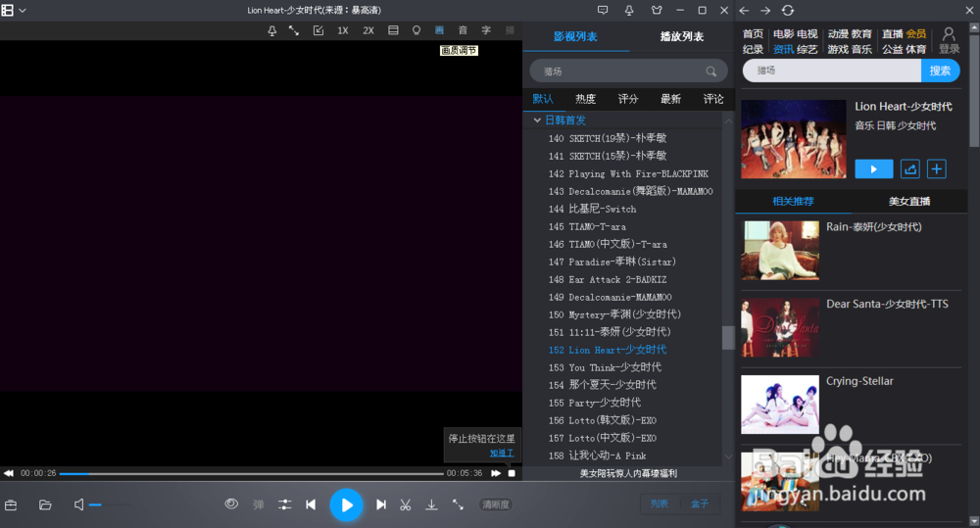Open the equalizer settings sliders icon
Viewport: 980px width, 528px height.
click(284, 504)
